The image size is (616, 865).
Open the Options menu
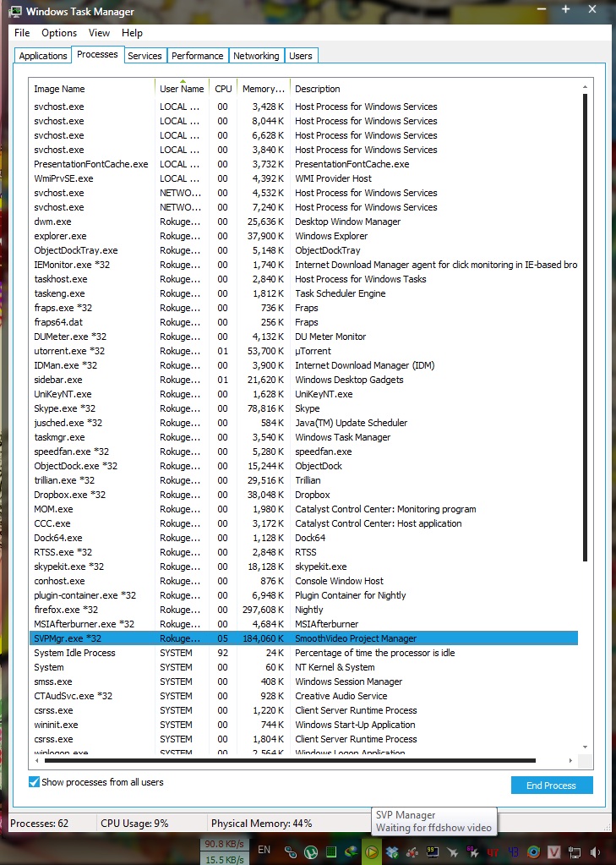click(x=59, y=33)
